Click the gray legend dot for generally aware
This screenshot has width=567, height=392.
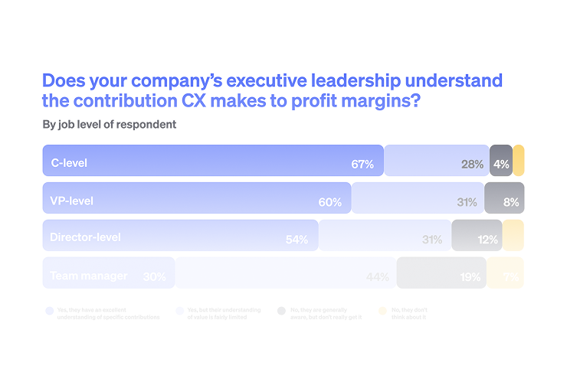click(x=281, y=311)
